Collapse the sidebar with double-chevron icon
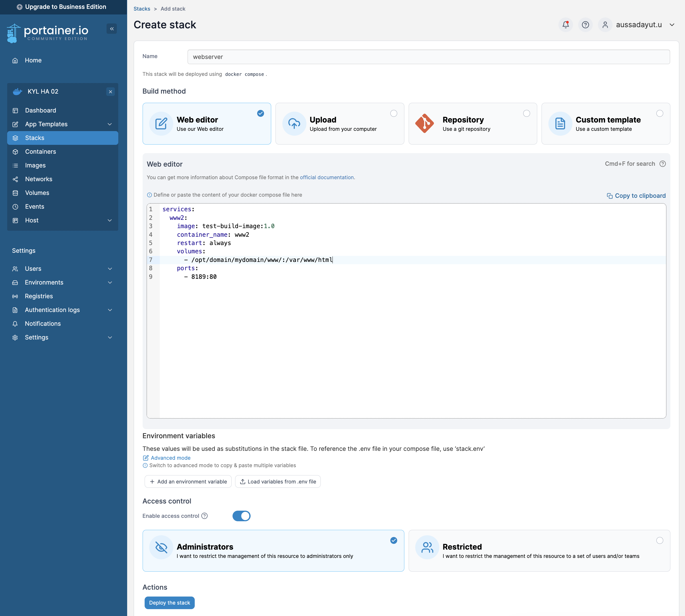The width and height of the screenshot is (685, 616). click(x=112, y=29)
